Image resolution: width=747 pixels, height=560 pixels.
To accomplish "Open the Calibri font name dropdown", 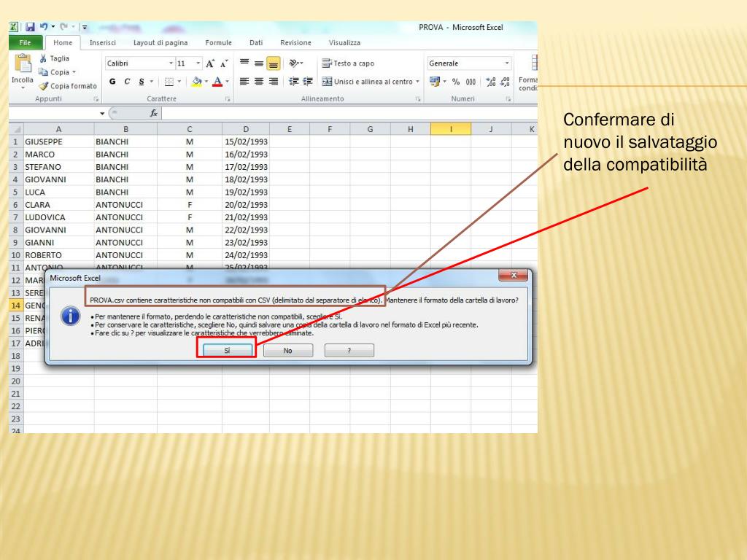I will tap(171, 63).
